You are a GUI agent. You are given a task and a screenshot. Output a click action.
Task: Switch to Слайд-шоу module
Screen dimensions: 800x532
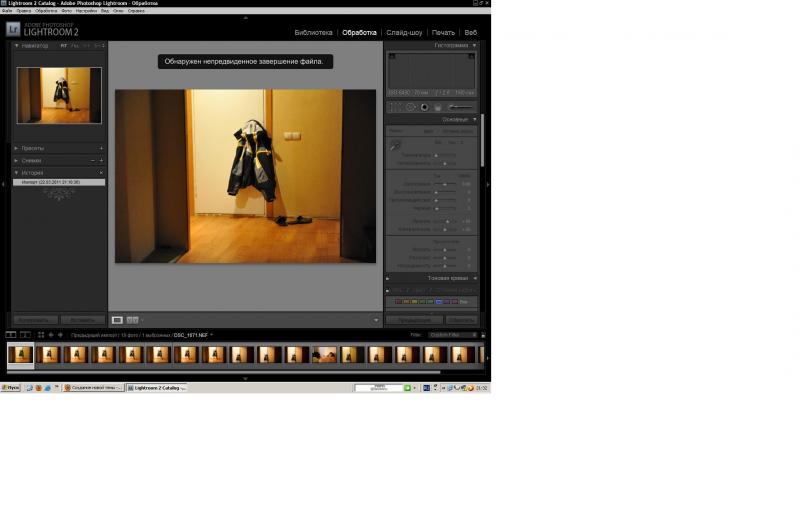click(x=404, y=33)
